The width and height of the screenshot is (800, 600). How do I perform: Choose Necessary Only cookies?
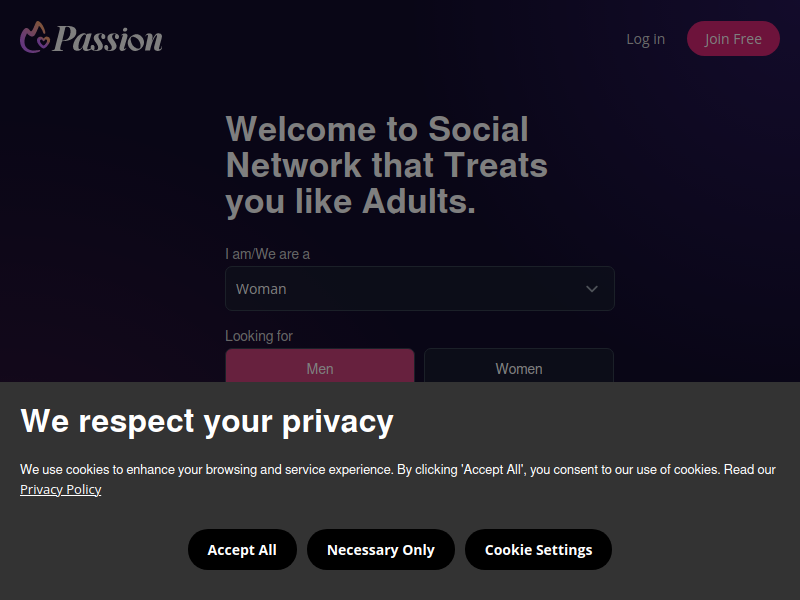[x=381, y=549]
